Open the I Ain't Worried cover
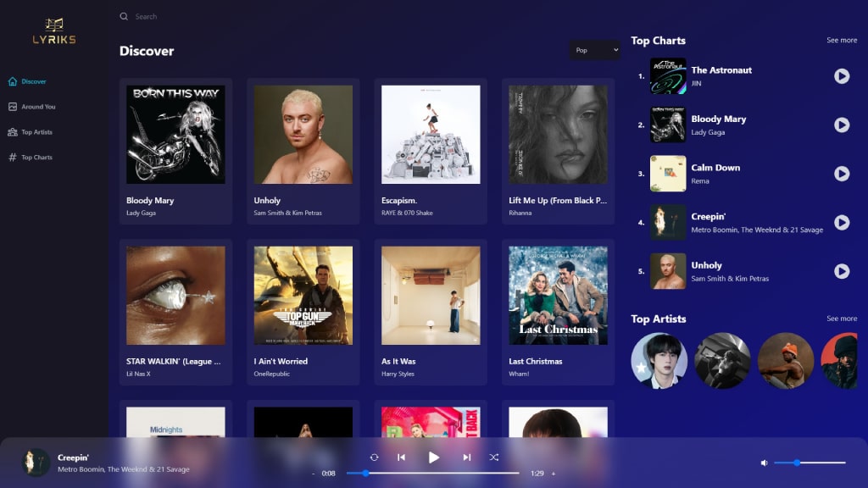Screen dimensions: 868x488 tap(303, 296)
